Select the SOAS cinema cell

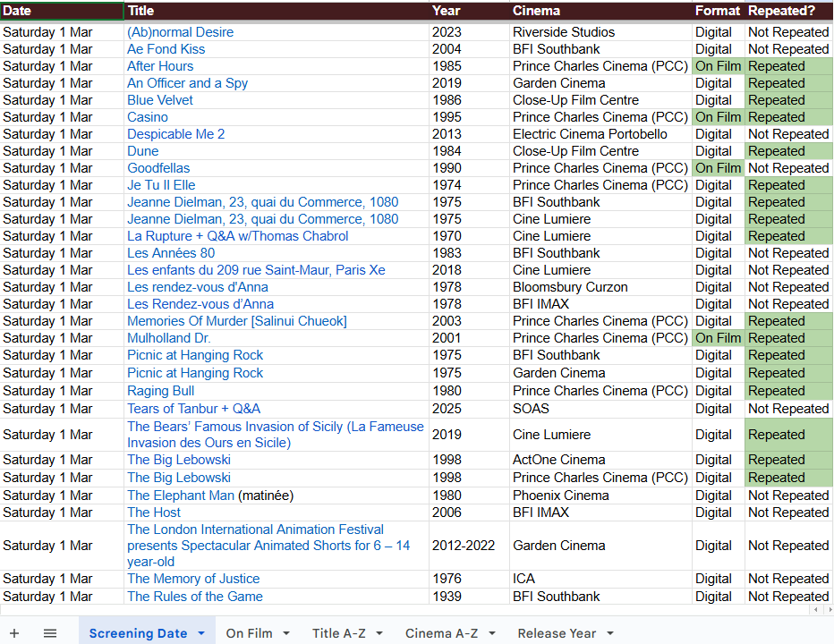(x=600, y=409)
